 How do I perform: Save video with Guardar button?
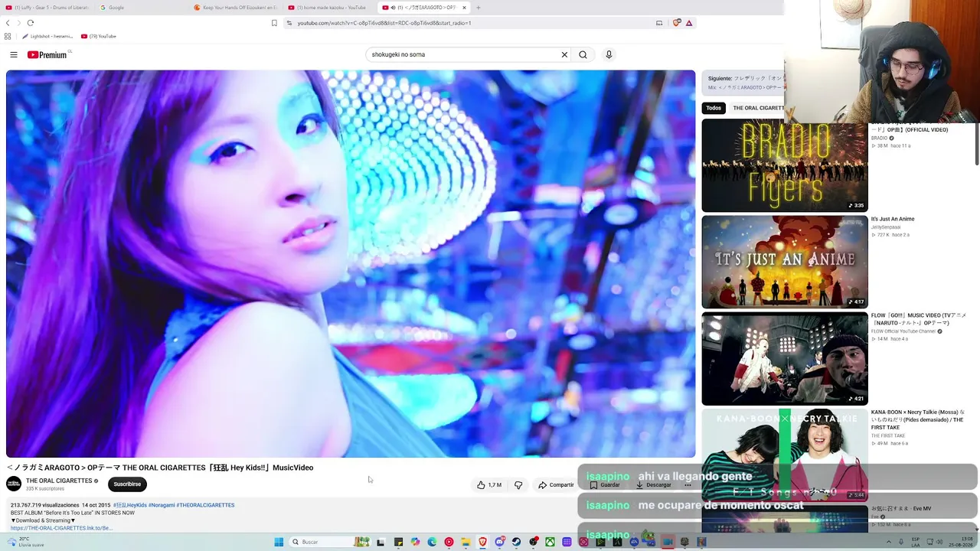pos(605,485)
